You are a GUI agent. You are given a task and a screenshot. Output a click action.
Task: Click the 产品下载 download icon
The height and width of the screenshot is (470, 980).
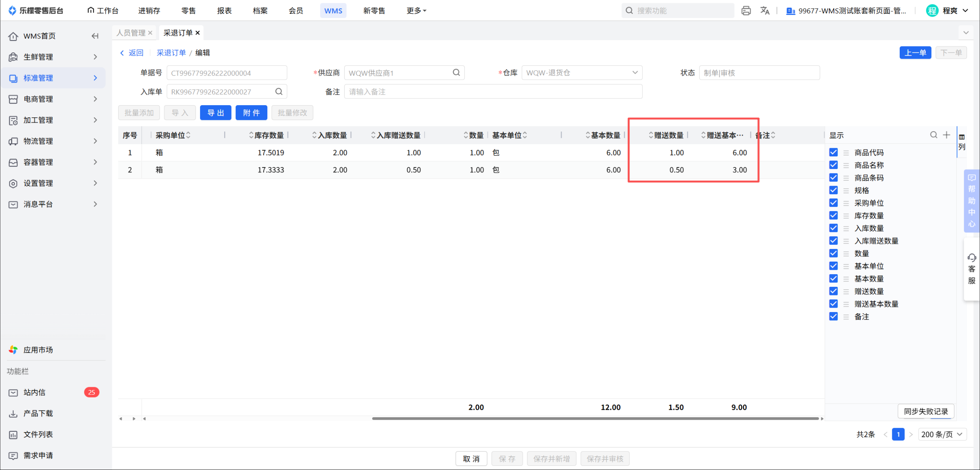tap(13, 414)
